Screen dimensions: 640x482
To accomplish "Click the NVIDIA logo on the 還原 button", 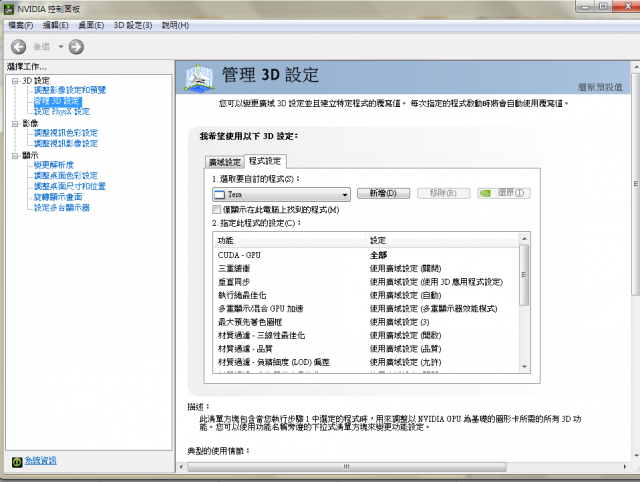I will click(x=485, y=193).
